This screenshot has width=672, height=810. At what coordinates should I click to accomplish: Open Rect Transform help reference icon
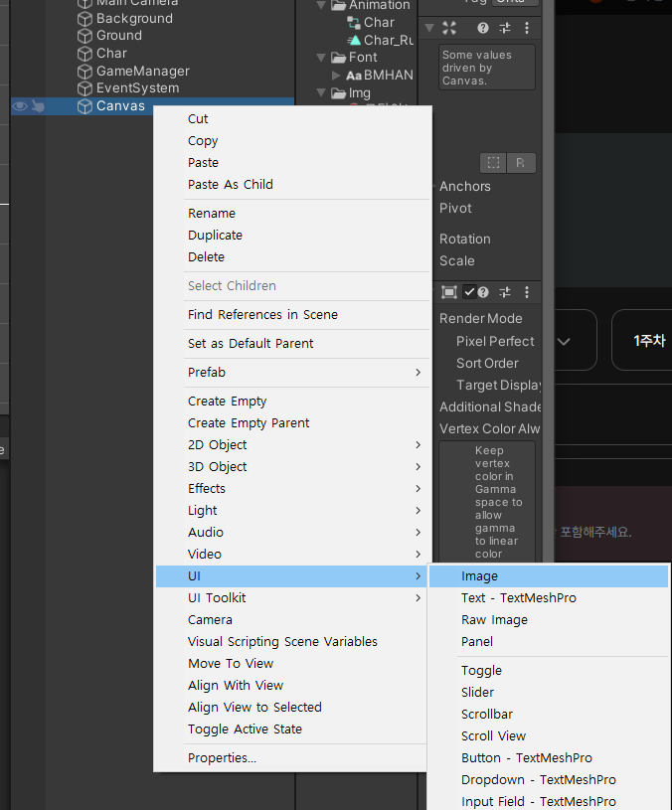tap(483, 28)
